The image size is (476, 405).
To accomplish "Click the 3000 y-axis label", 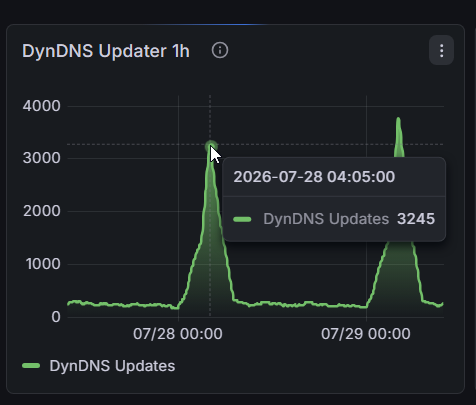I will (42, 158).
